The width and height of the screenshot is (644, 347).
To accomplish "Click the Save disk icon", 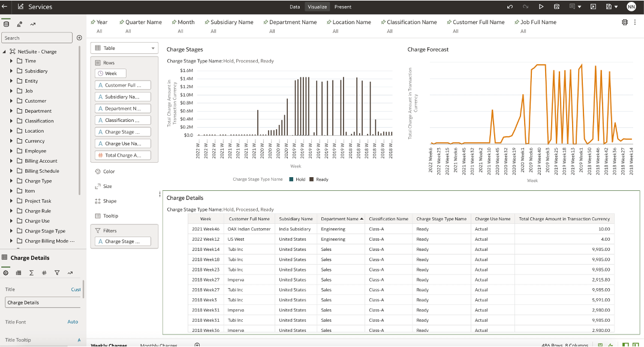I will click(609, 7).
